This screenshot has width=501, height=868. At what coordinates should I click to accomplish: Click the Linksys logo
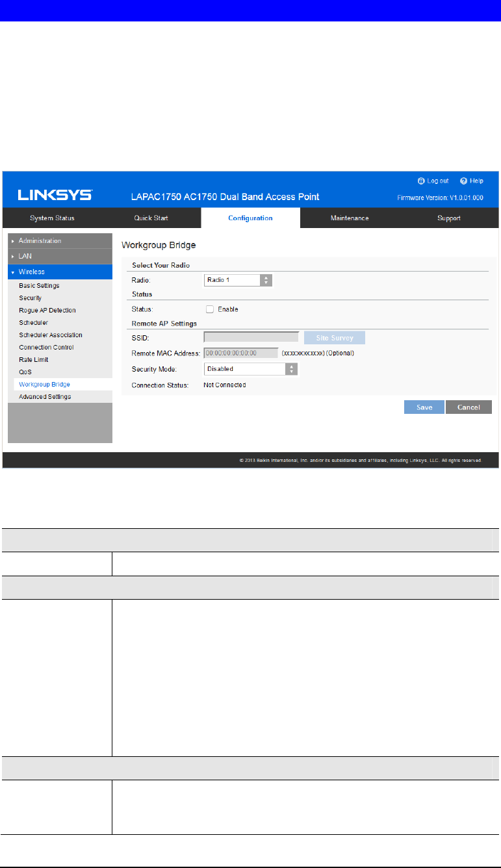55,195
